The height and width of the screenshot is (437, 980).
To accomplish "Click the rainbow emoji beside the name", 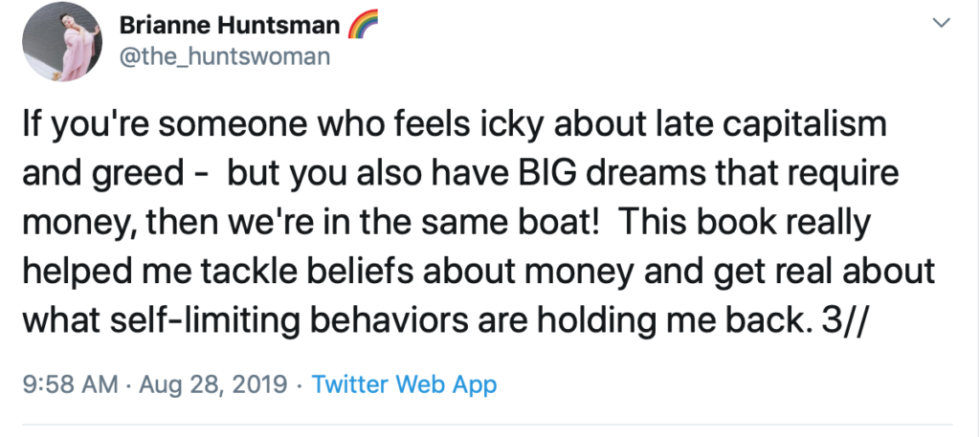I will [x=363, y=26].
